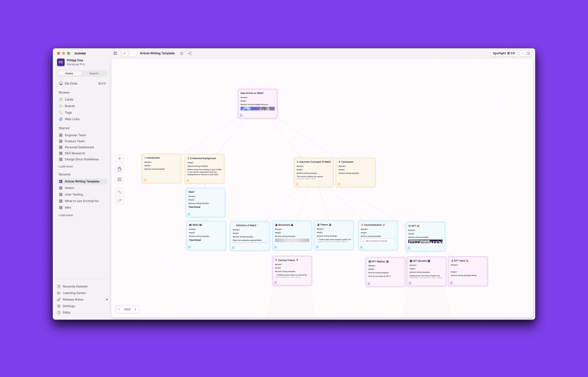Toggle the left sidebar panel

click(115, 53)
